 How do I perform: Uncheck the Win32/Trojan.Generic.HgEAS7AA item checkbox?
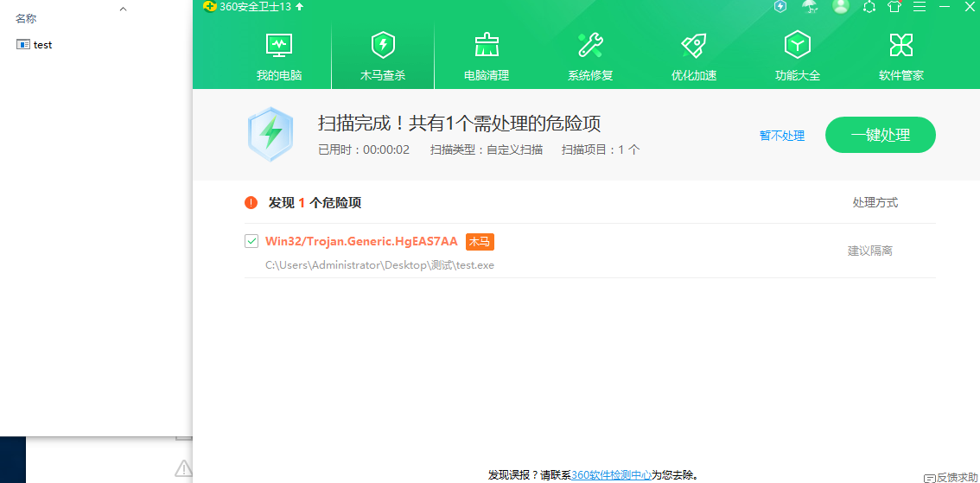[251, 241]
